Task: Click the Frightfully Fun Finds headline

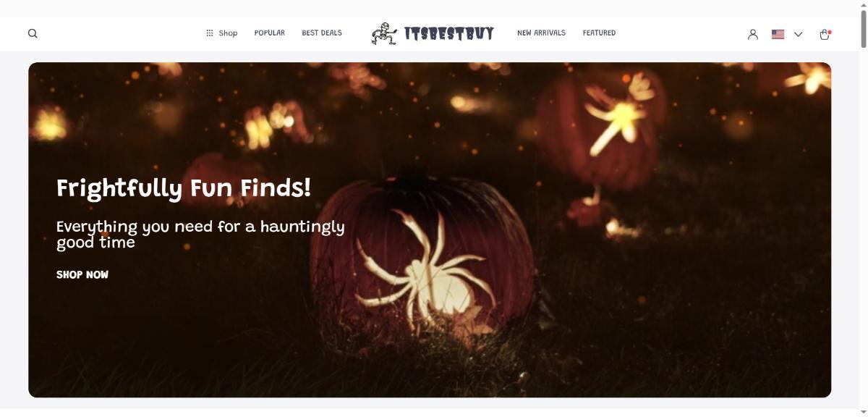Action: tap(184, 188)
